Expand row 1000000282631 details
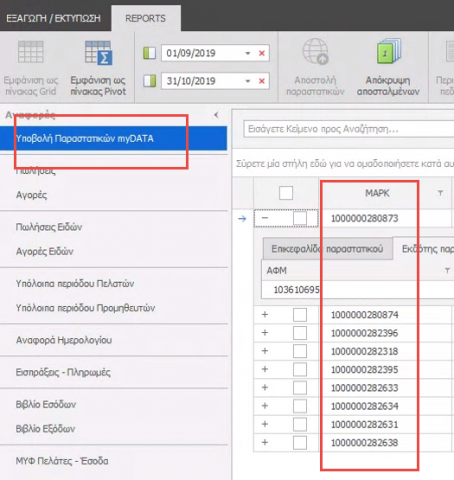 [x=265, y=424]
